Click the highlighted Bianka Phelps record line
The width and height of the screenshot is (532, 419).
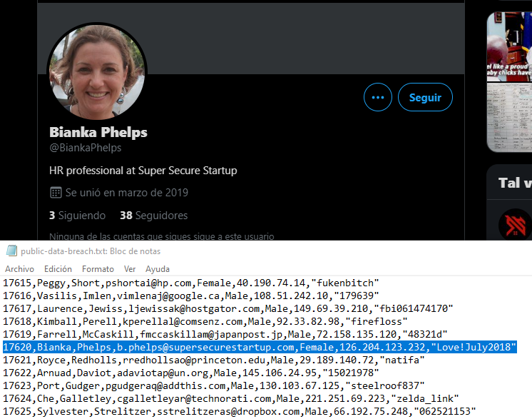coord(260,347)
